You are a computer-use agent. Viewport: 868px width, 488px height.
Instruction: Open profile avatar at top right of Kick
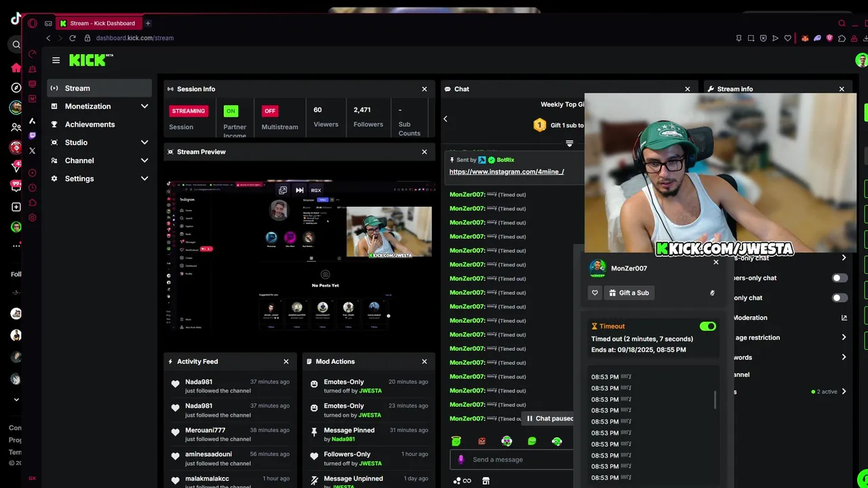861,60
